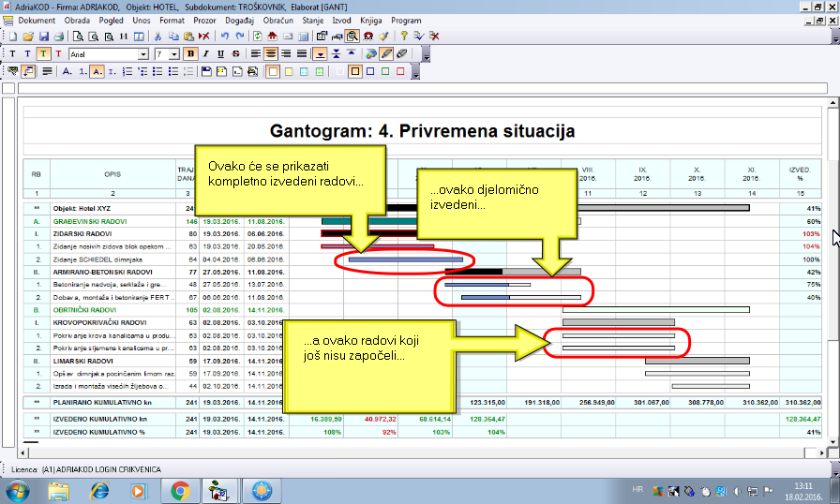The image size is (840, 504).
Task: Open the Pogled menu
Action: [111, 21]
